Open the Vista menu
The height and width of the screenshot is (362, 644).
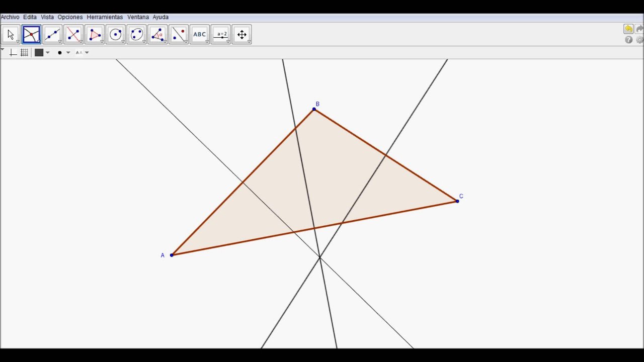[47, 17]
